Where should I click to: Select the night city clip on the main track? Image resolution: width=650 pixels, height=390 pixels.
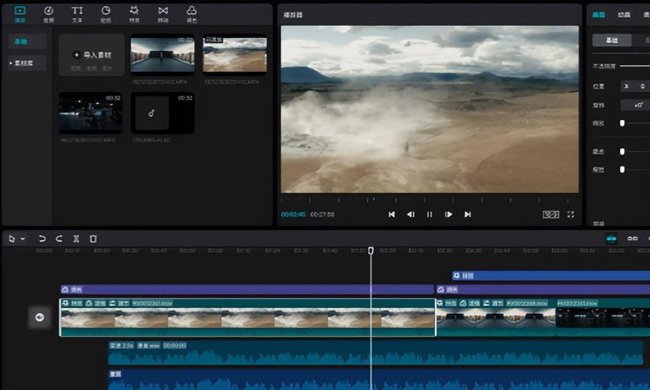point(603,317)
